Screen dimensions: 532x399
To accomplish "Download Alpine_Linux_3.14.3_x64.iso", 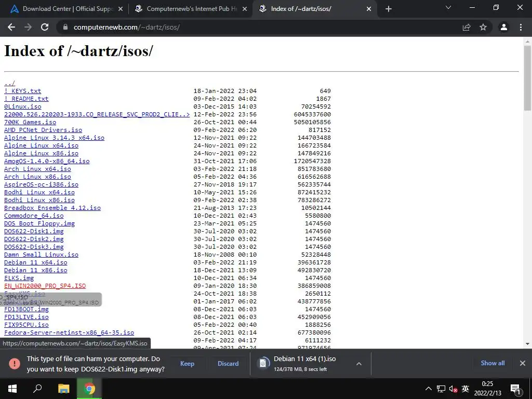I will [x=54, y=138].
